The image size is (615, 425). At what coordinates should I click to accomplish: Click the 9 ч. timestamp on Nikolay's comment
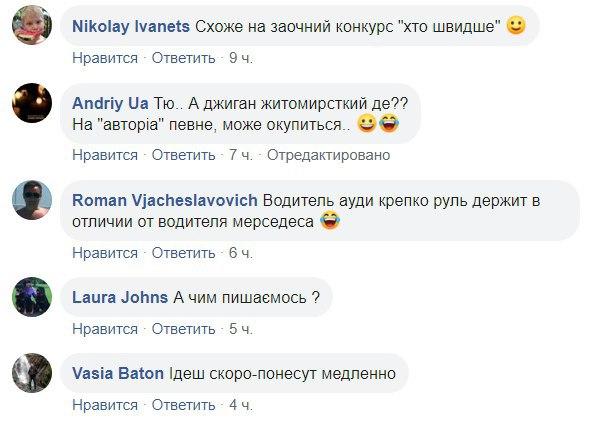click(x=241, y=58)
